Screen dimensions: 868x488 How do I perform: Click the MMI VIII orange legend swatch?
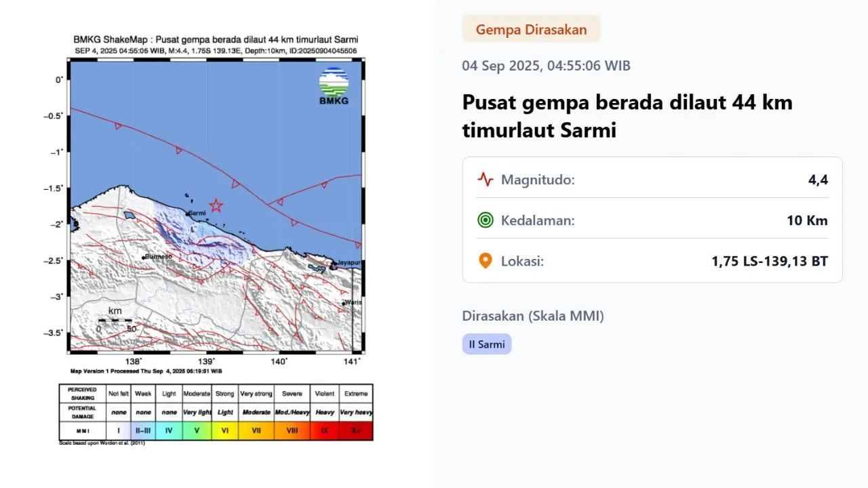point(292,430)
